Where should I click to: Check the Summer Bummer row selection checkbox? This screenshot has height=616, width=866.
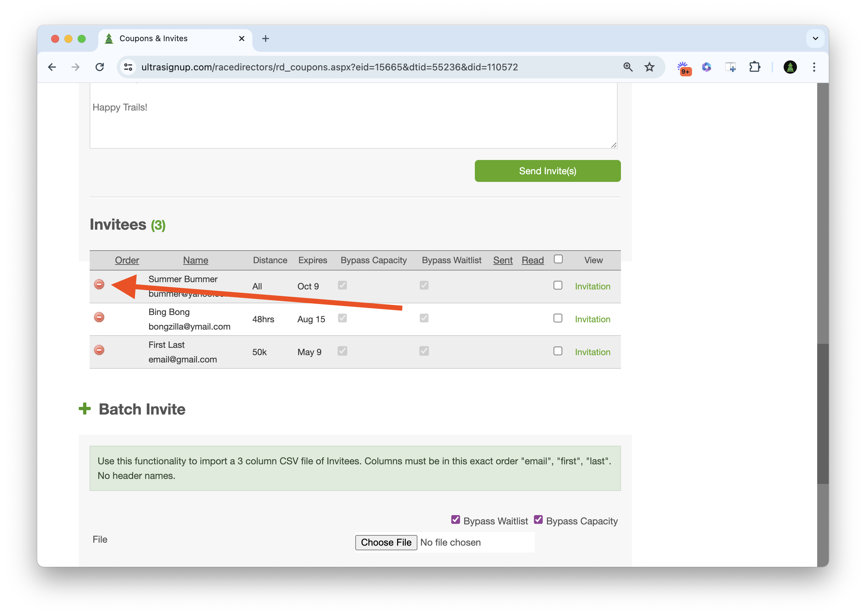point(558,285)
